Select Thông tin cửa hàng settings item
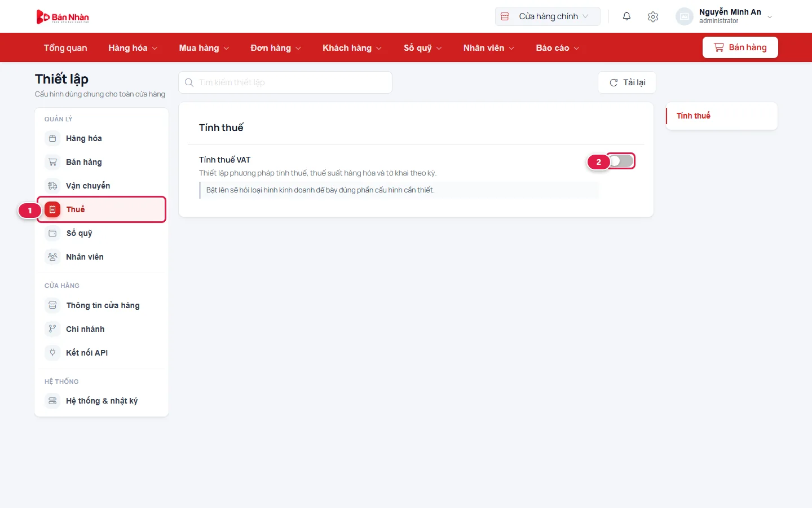 pos(101,305)
